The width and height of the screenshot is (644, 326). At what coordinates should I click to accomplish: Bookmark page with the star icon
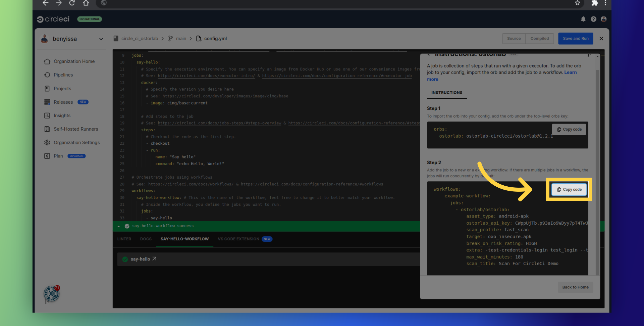[577, 3]
